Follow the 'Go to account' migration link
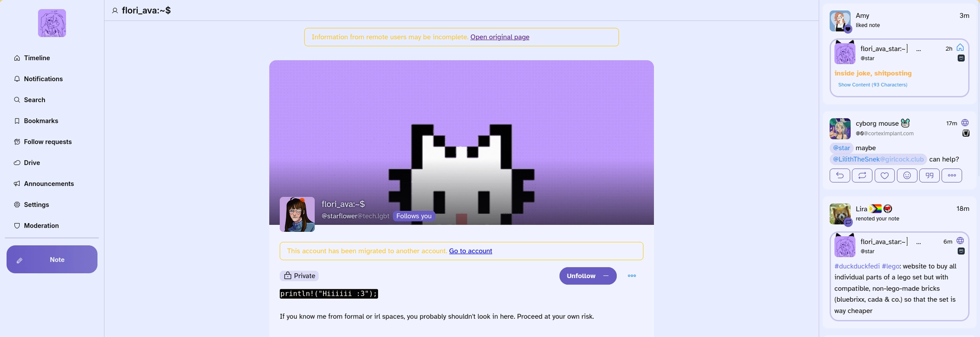 click(x=470, y=251)
